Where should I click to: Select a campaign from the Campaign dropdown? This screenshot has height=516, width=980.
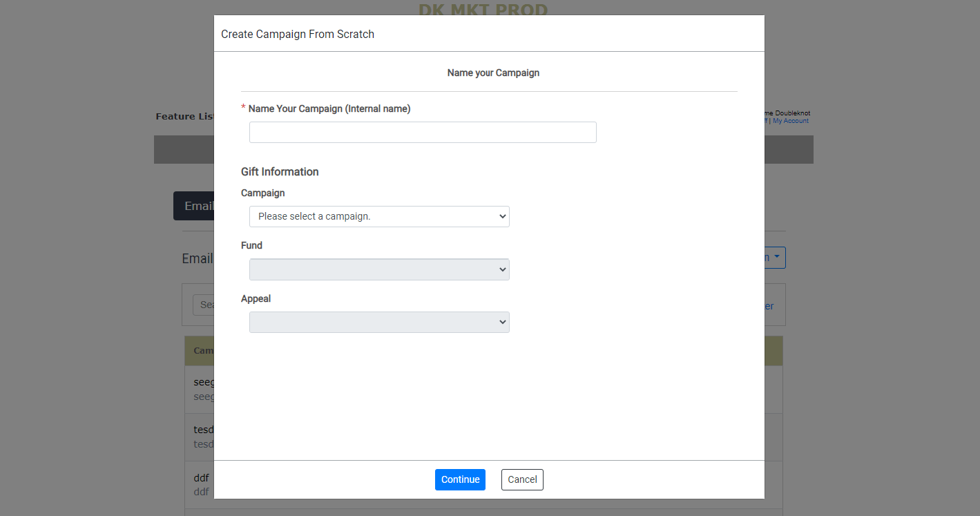(379, 216)
